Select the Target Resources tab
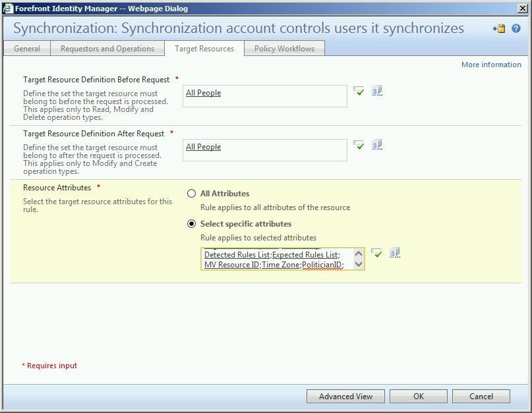The image size is (532, 413). (x=204, y=49)
